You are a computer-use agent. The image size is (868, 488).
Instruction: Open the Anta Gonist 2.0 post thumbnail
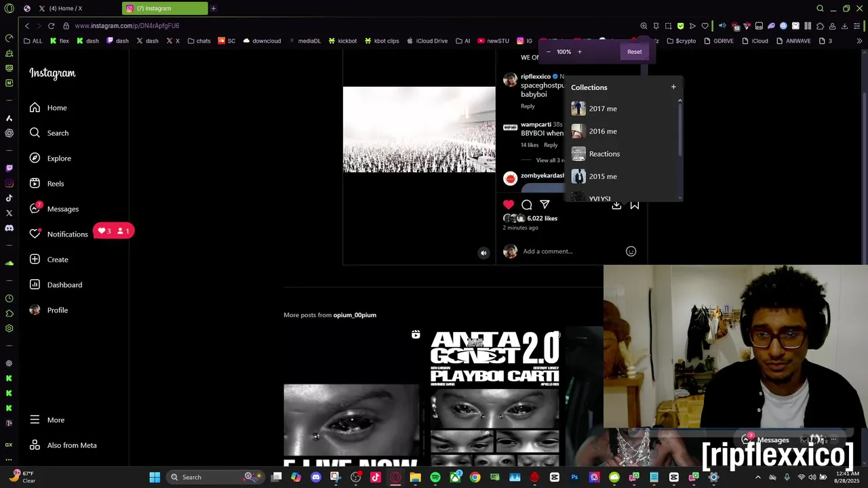[x=494, y=396]
